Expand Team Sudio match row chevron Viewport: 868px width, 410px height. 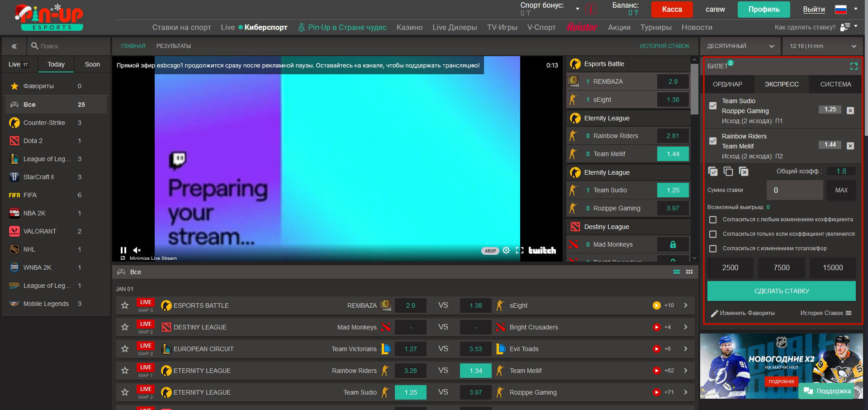coord(686,392)
